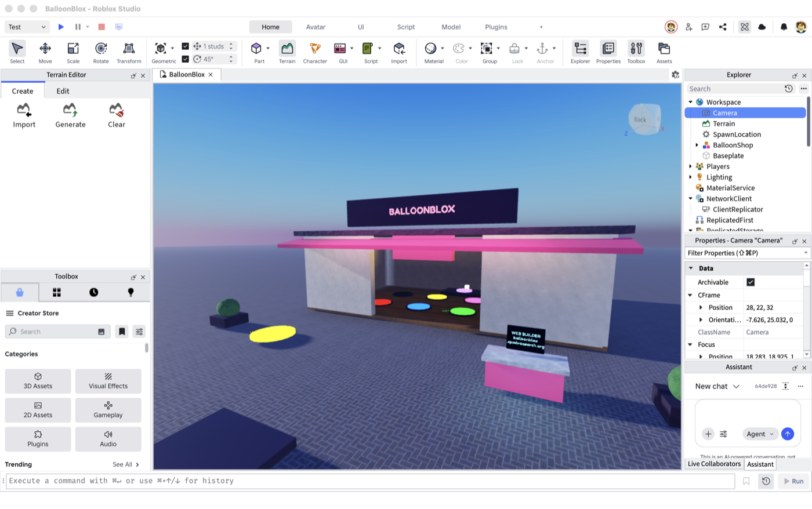Click Clear terrain tool
This screenshot has height=509, width=812.
117,115
